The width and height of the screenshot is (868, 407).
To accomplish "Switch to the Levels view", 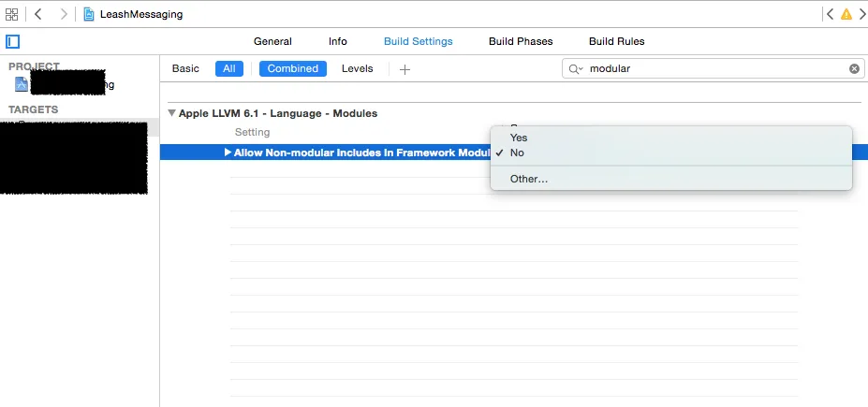I will tap(357, 69).
